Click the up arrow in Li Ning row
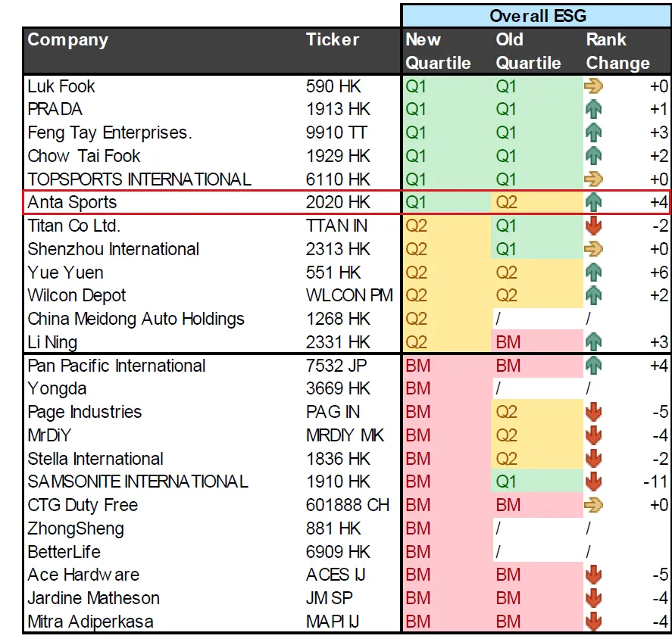 (593, 342)
